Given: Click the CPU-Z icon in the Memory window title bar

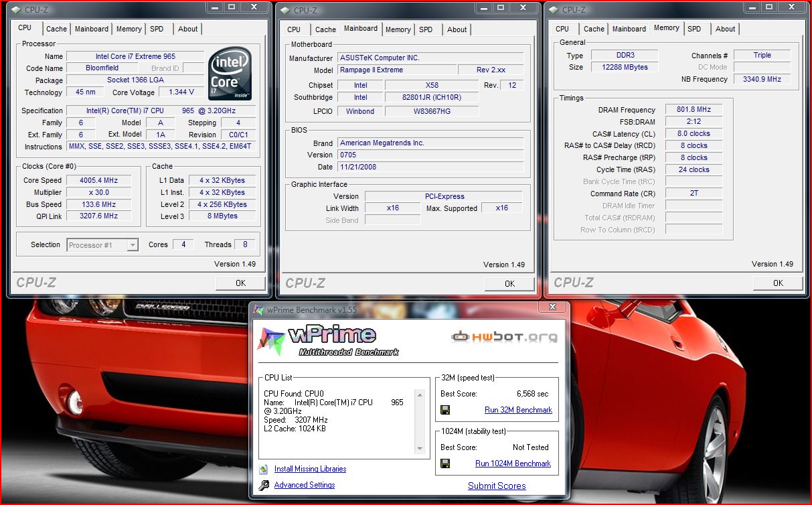Looking at the screenshot, I should 554,9.
